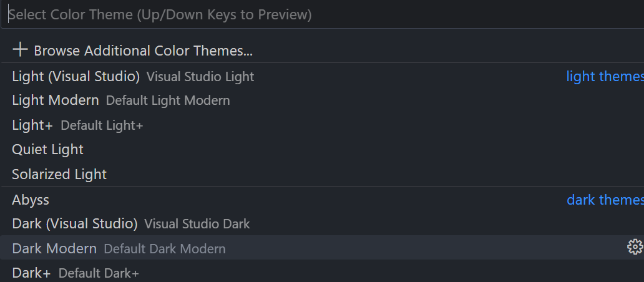This screenshot has height=282, width=644.
Task: Click the "Visual Studio Dark" description text
Action: click(197, 223)
